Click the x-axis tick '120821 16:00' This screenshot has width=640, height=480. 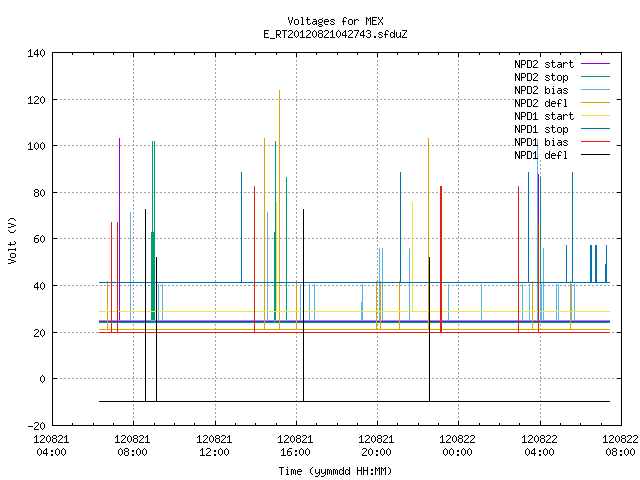pos(296,446)
